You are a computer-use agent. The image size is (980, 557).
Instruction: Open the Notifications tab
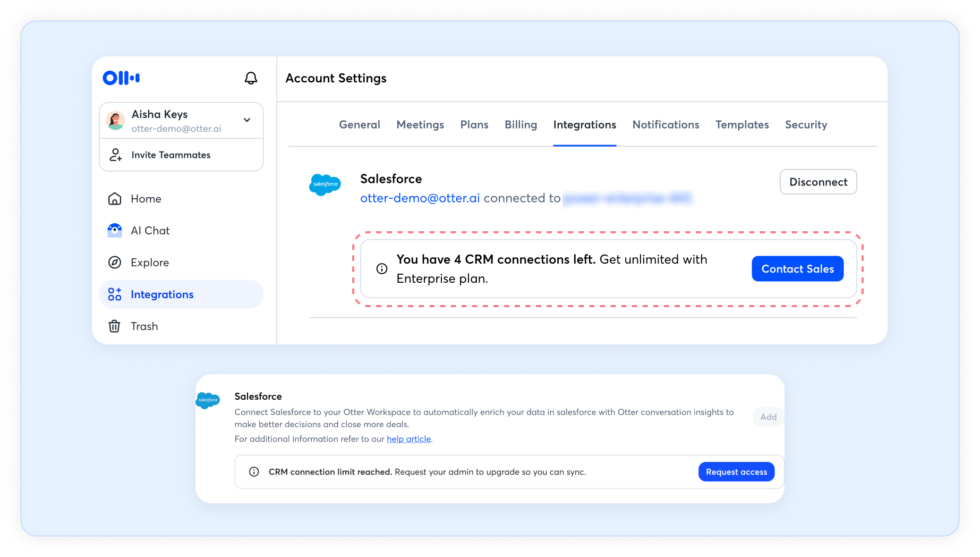point(666,125)
